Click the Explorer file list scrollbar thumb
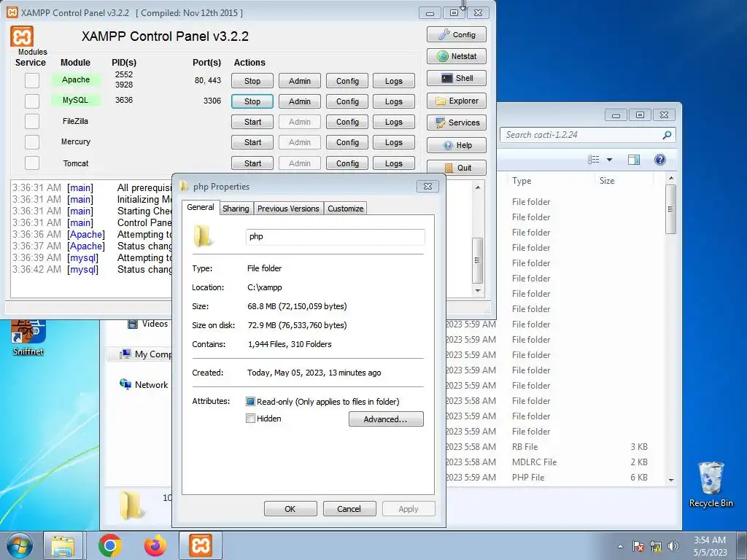The width and height of the screenshot is (747, 560). pos(671,209)
